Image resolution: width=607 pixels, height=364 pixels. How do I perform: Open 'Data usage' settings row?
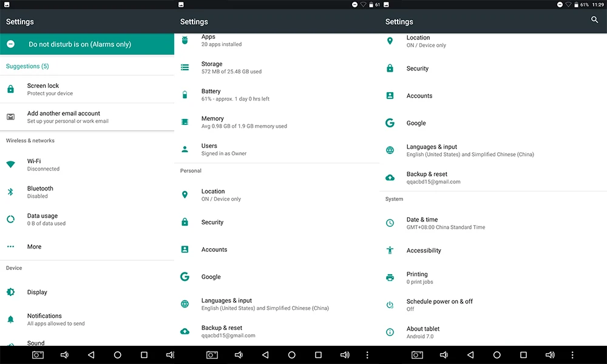pos(87,220)
